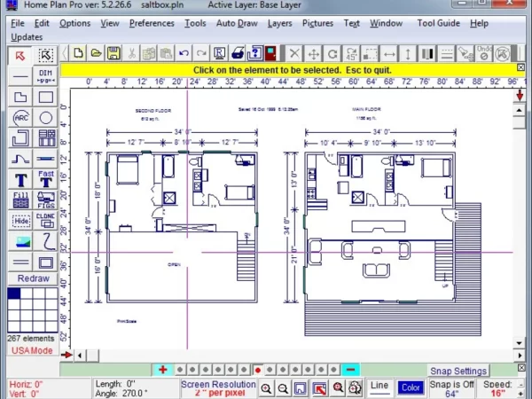The image size is (532, 399).
Task: Select the dark blue layer grid cell
Action: [14, 293]
